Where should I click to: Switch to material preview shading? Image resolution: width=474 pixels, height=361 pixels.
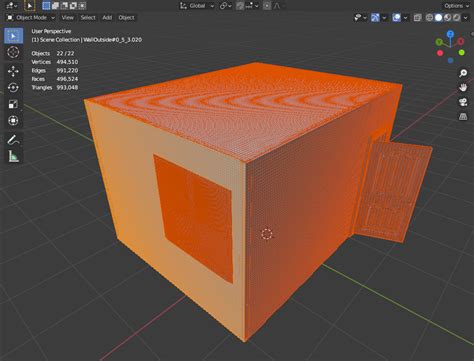tap(448, 18)
